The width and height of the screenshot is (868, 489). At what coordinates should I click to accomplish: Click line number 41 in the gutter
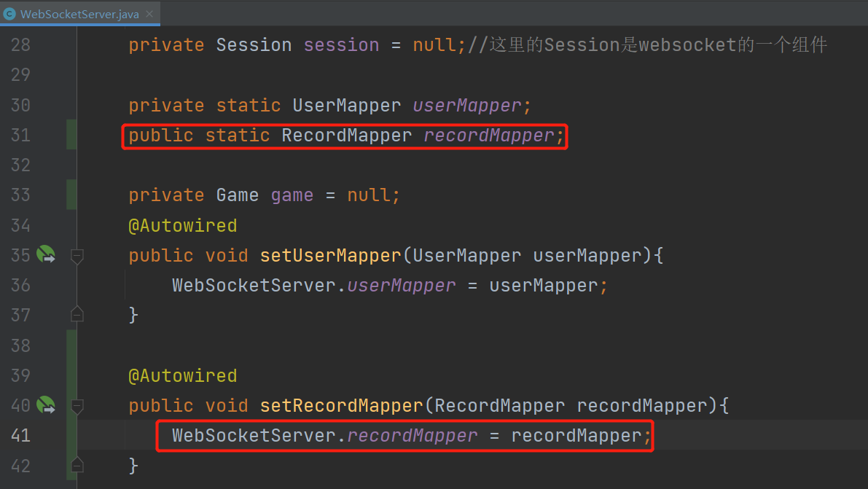point(20,435)
